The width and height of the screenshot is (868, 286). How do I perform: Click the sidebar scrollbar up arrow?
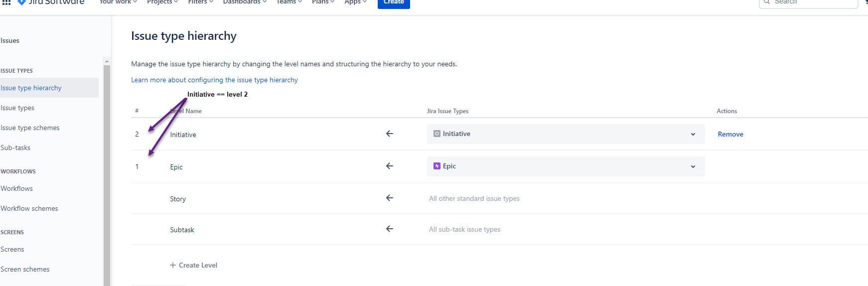[x=107, y=61]
